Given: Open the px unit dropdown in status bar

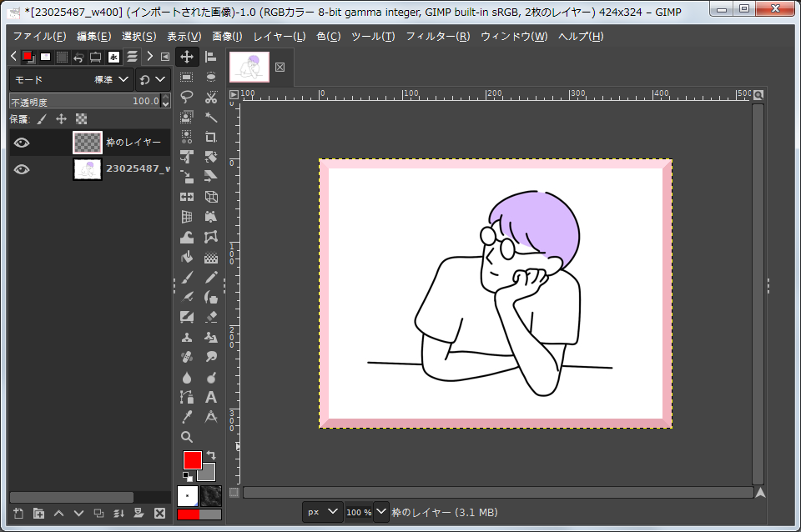Looking at the screenshot, I should click(x=322, y=512).
